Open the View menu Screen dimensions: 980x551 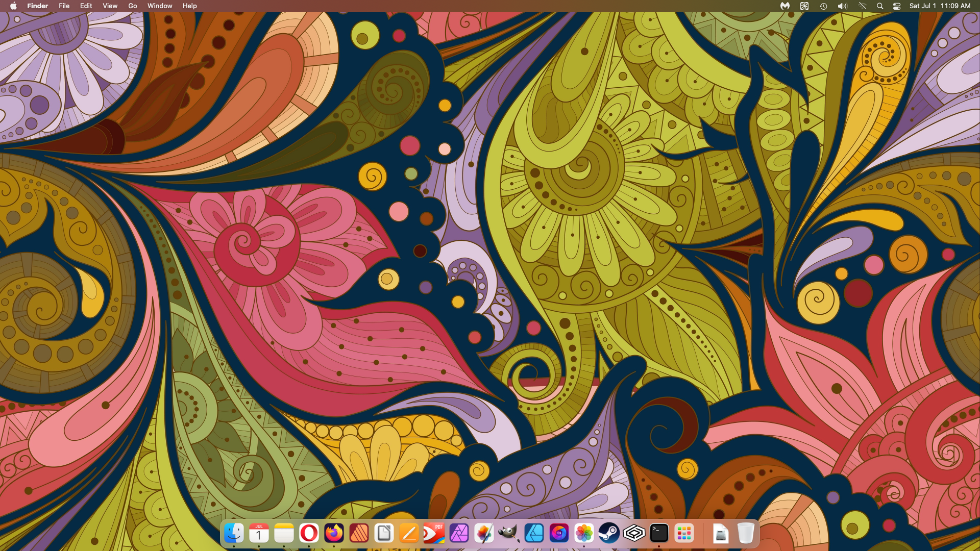110,6
